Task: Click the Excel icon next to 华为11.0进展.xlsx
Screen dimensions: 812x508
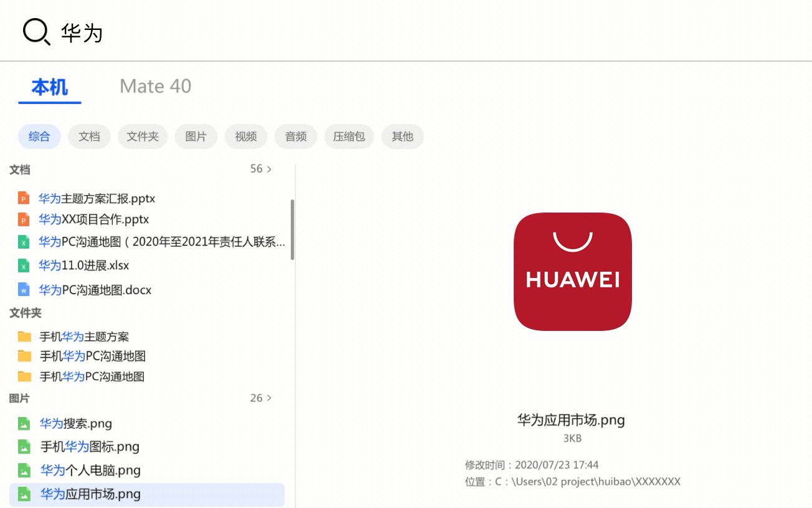Action: point(24,266)
